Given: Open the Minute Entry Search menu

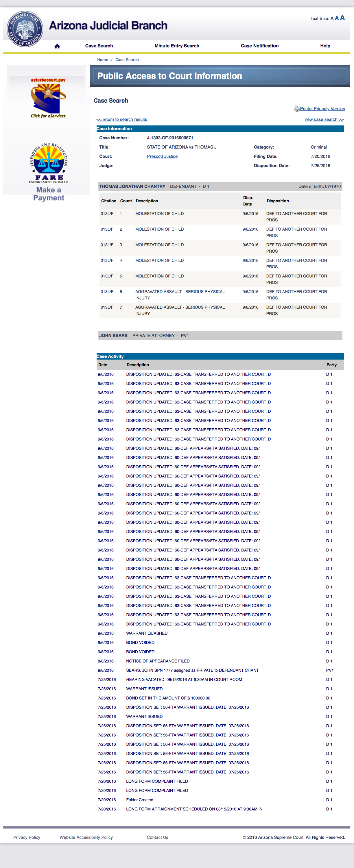Looking at the screenshot, I should tap(177, 46).
